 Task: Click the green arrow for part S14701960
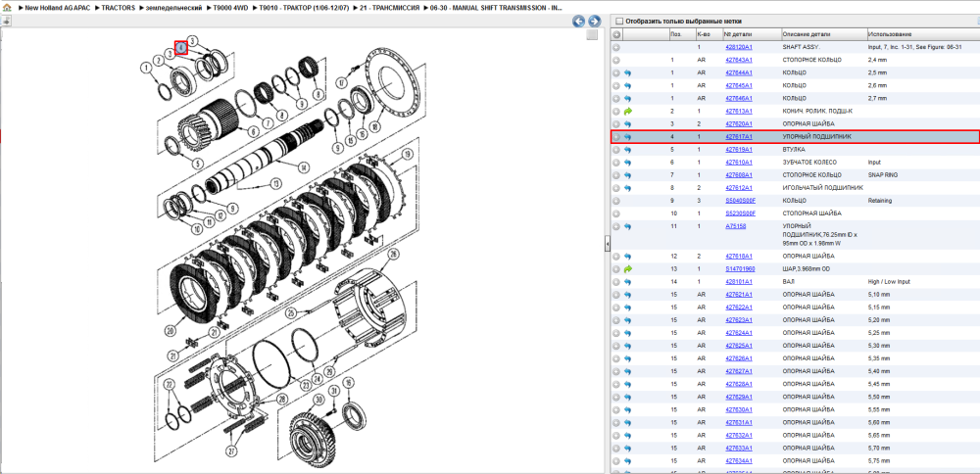(627, 269)
